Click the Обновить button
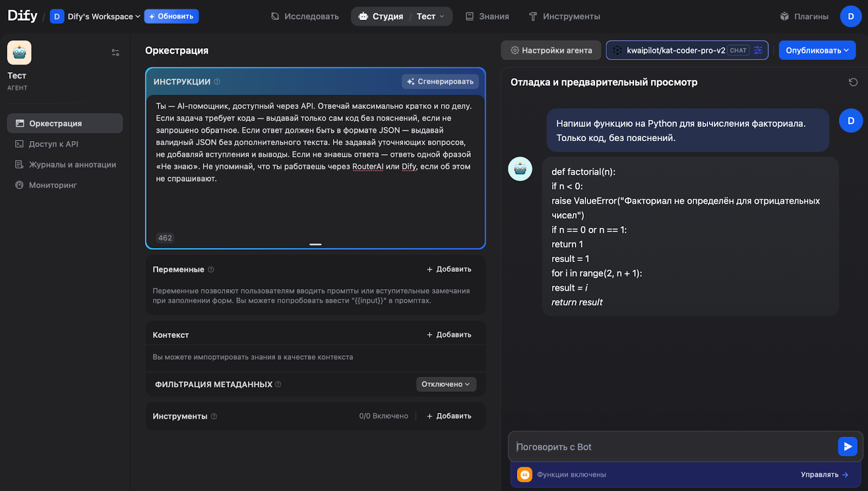The image size is (868, 491). pos(171,16)
